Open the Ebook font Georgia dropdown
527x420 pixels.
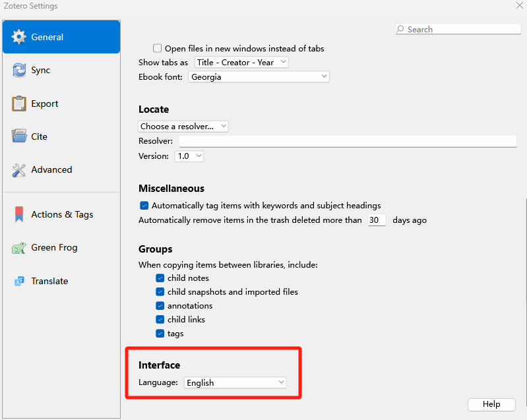(259, 77)
